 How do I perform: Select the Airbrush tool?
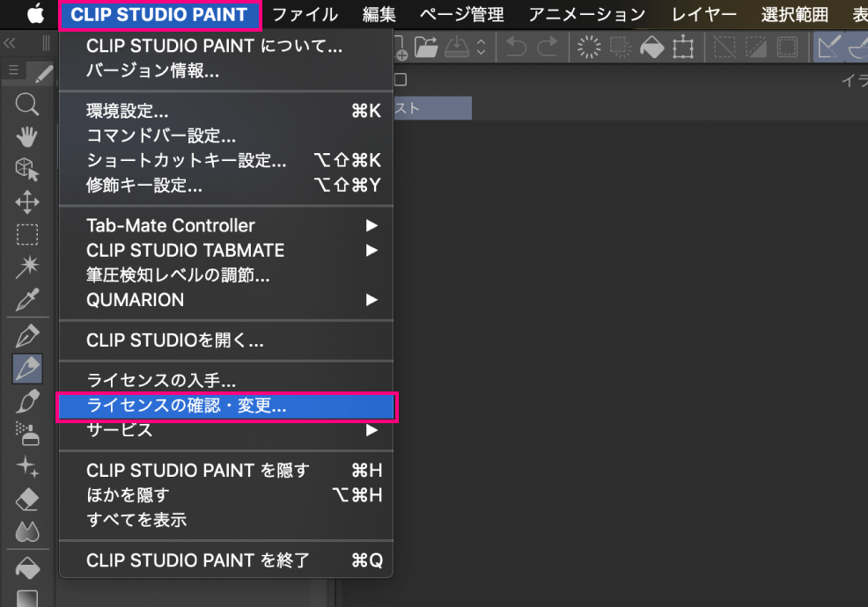(26, 433)
